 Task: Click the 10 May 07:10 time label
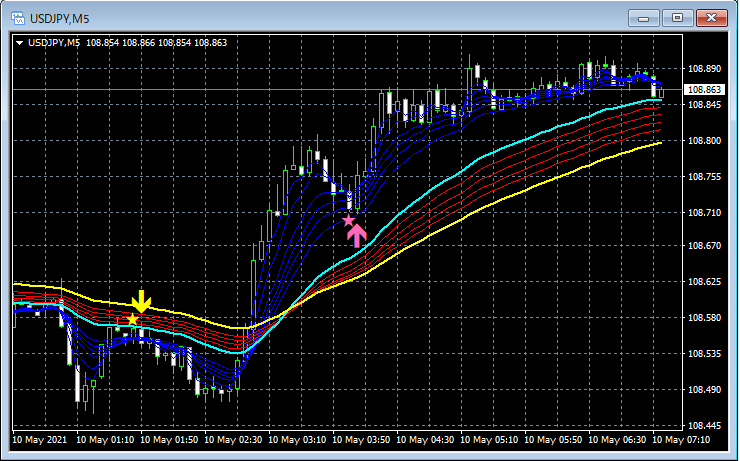[x=681, y=440]
